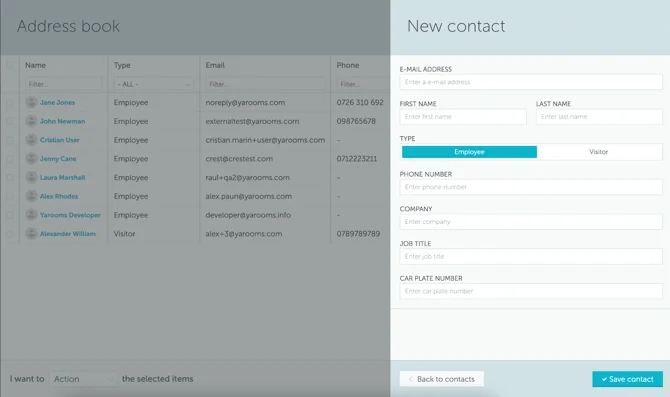The height and width of the screenshot is (397, 670).
Task: Open Alex Rhodes contact link
Action: tap(59, 197)
